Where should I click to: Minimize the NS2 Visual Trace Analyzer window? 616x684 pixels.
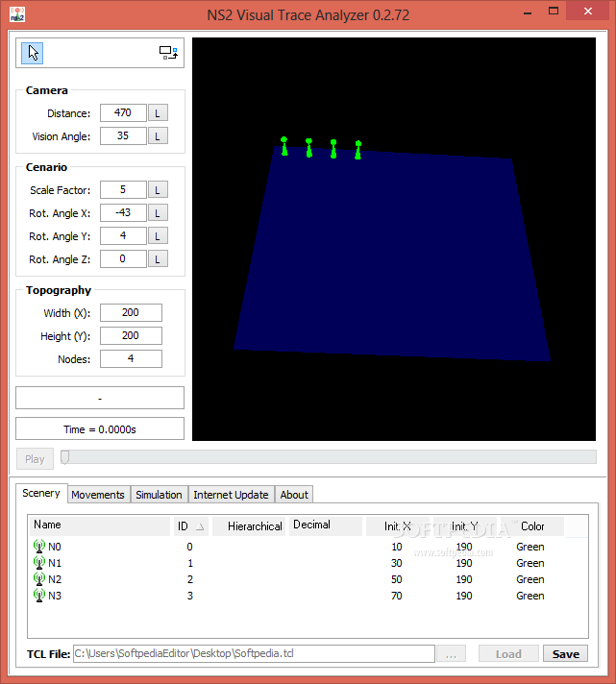pyautogui.click(x=528, y=12)
